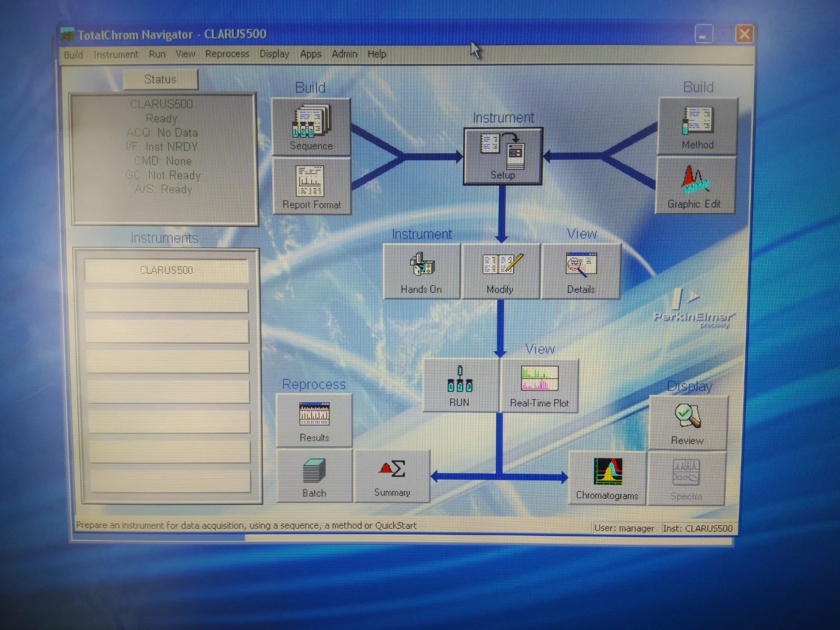
Task: Click the Instrument Setup icon
Action: (x=503, y=156)
